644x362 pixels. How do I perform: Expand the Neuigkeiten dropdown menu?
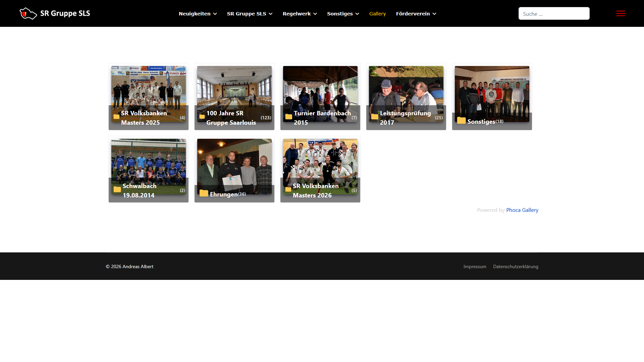(198, 14)
